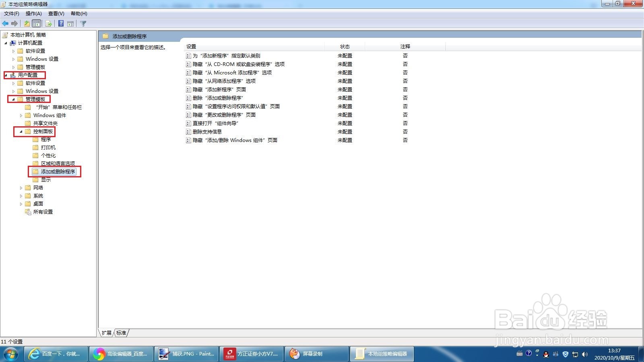Screen dimensions: 644x362
Task: Select 隐藏"设置程序访问权限和默认值"页面 setting
Action: 236,107
